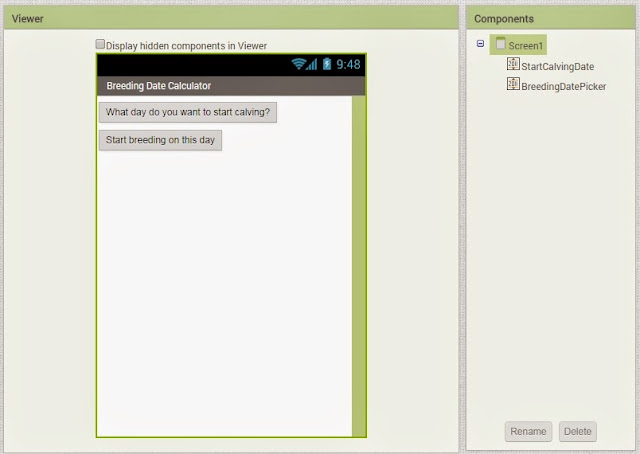
Task: Select Screen1 in the Components tree
Action: (x=518, y=45)
